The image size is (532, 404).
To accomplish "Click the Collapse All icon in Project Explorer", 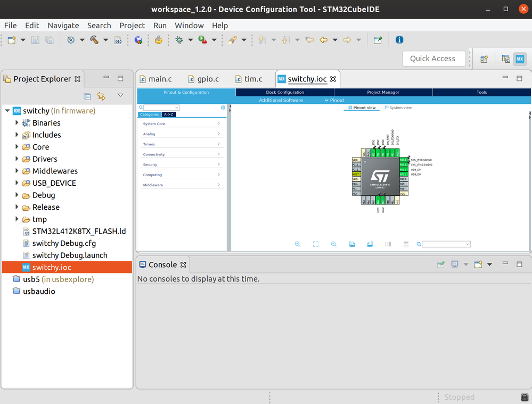I will 87,97.
